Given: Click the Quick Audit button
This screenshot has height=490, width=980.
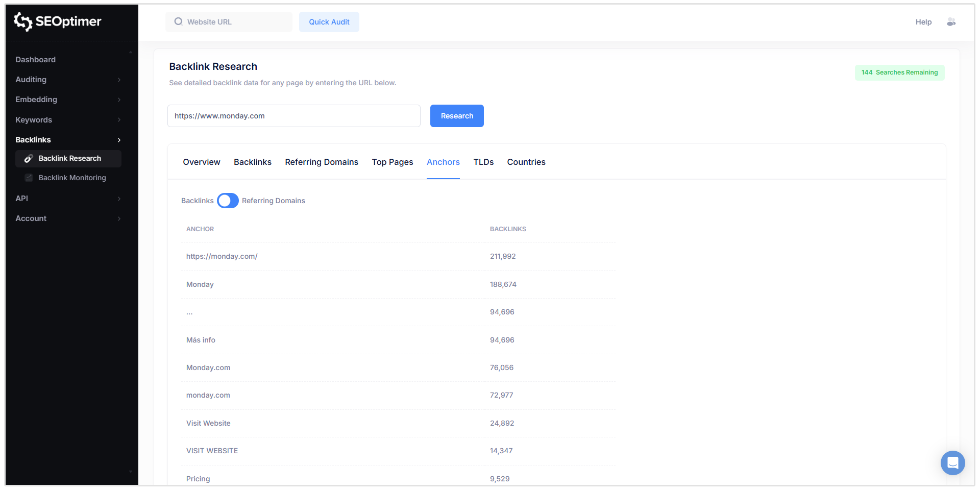Looking at the screenshot, I should point(329,22).
